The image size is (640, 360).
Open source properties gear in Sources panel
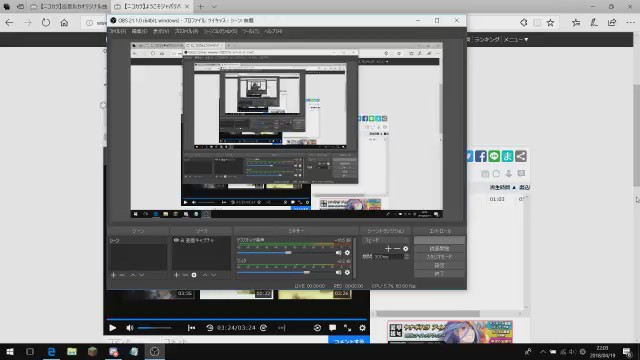pos(194,275)
